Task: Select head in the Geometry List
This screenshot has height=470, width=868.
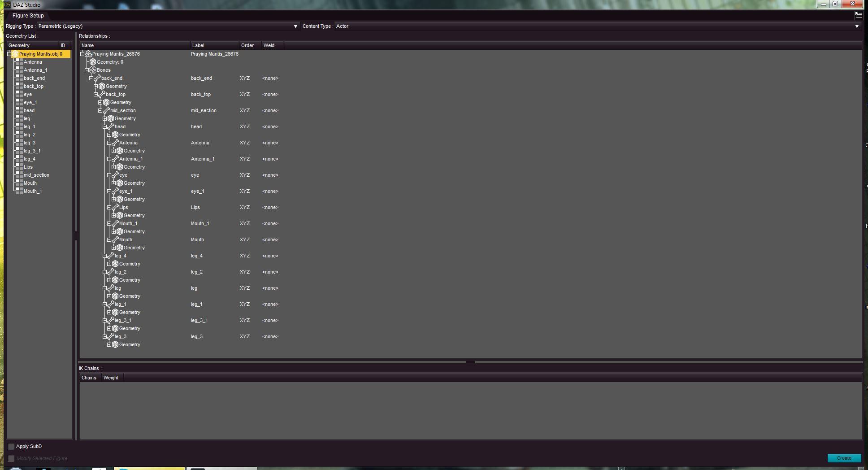Action: [x=29, y=110]
